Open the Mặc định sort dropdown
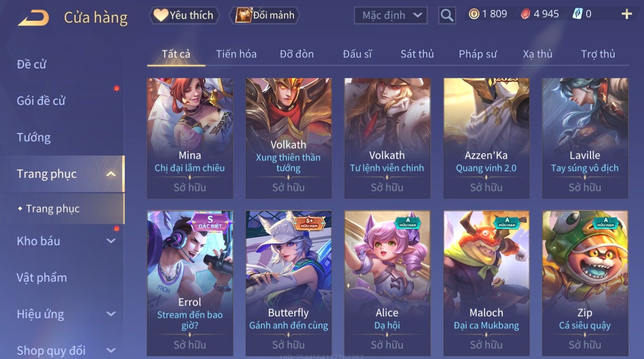This screenshot has width=644, height=359. (390, 15)
